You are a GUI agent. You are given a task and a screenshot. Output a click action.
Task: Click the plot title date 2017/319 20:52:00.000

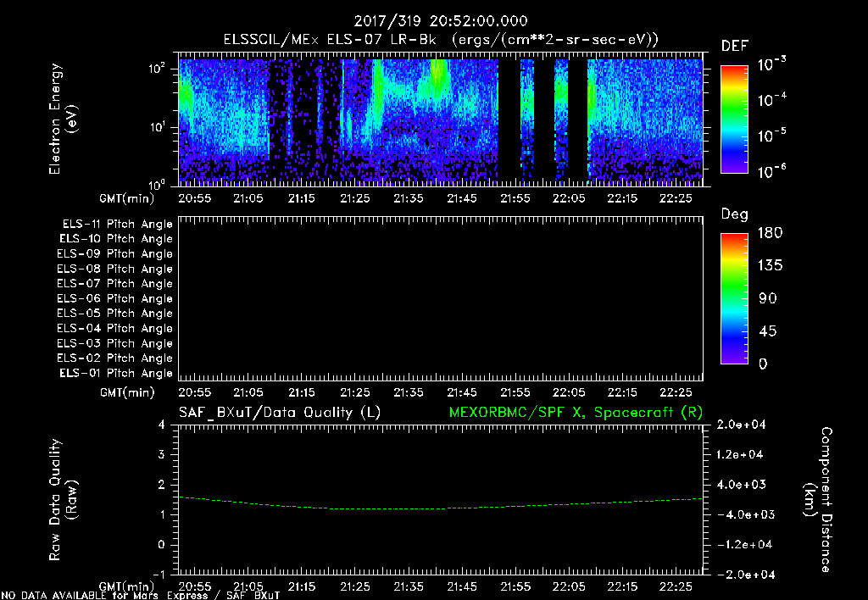tap(441, 21)
